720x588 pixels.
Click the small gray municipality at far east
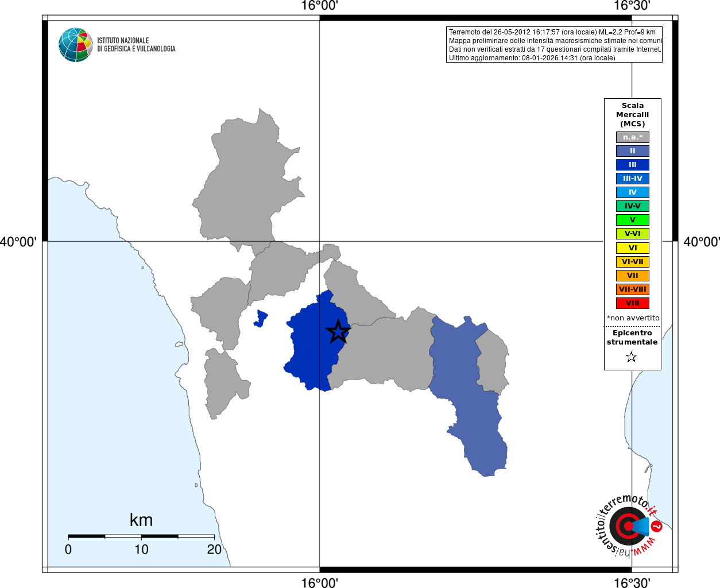click(493, 362)
